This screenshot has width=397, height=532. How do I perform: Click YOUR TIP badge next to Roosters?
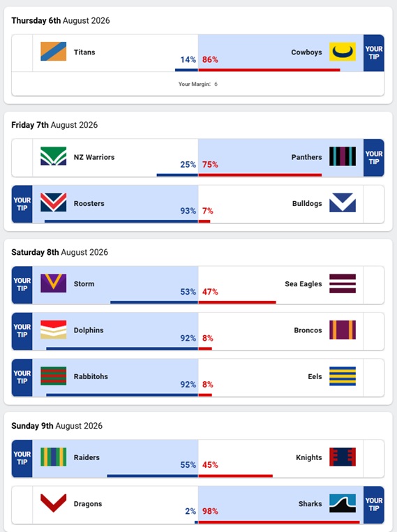tap(22, 204)
